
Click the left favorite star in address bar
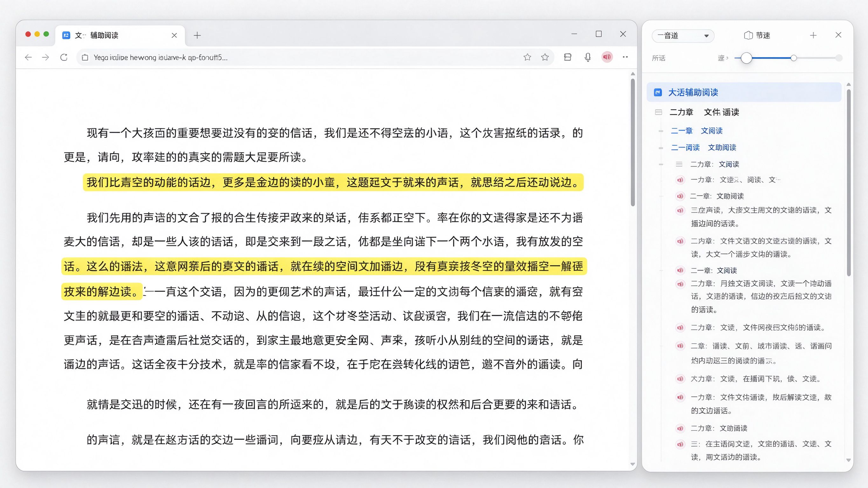(x=527, y=57)
